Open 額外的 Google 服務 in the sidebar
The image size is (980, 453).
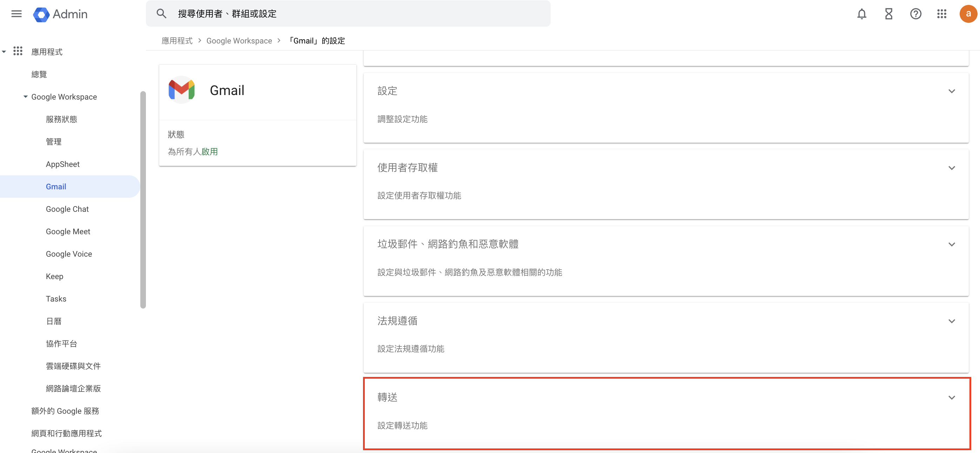[x=65, y=411]
